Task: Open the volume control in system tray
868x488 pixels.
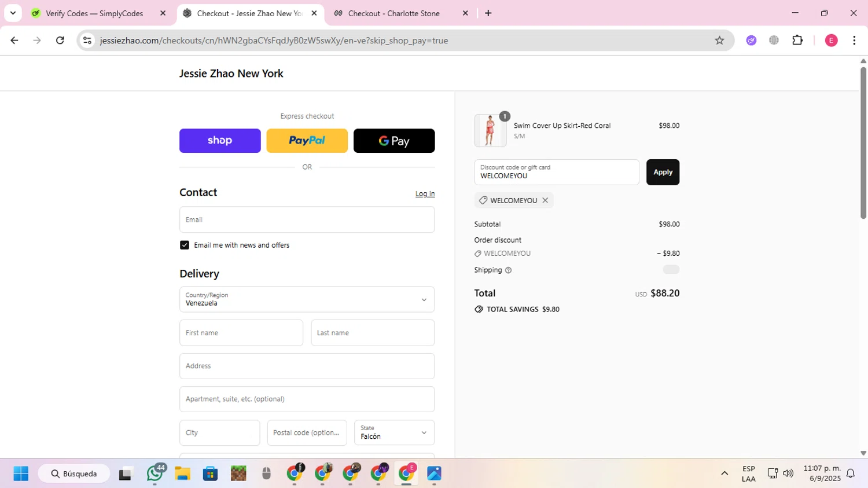Action: tap(788, 474)
